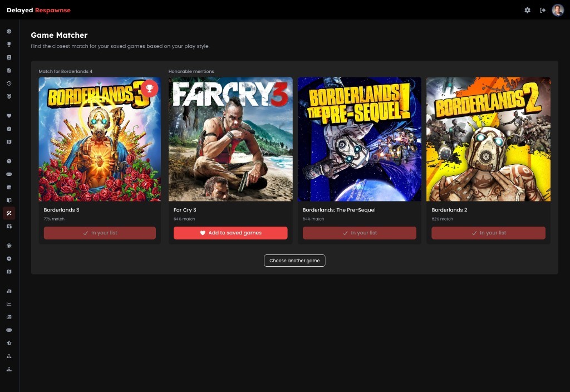Open the map icon below plus circle

click(9, 272)
